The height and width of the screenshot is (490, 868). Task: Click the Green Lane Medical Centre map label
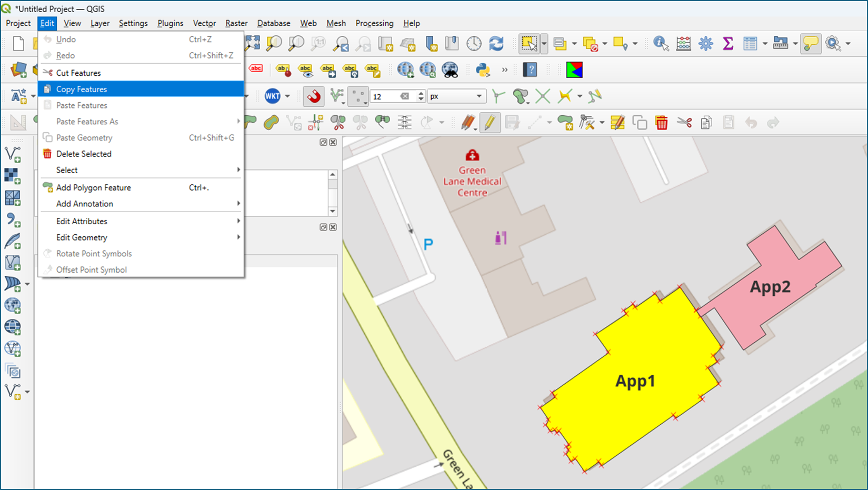tap(472, 181)
